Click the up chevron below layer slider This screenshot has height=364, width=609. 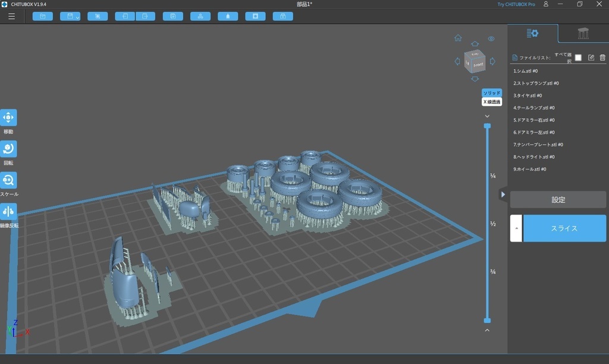[487, 330]
